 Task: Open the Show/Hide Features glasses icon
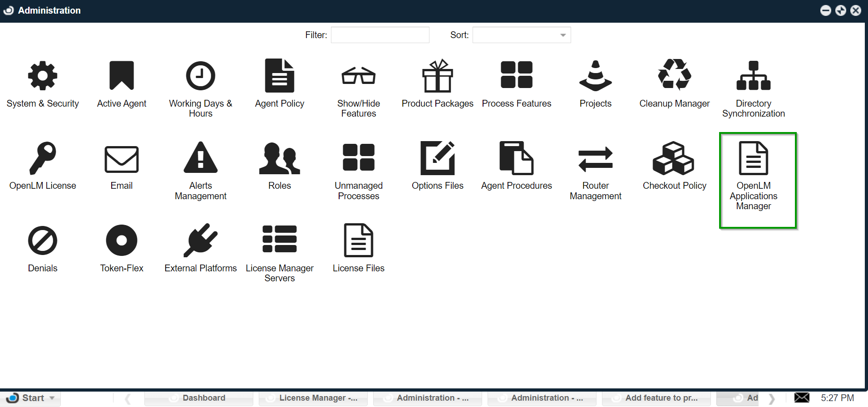coord(358,76)
